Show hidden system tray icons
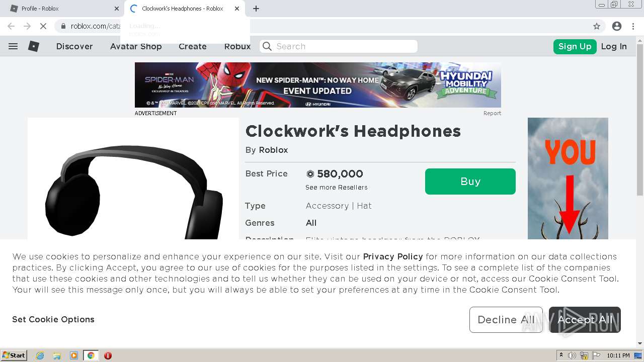644x362 pixels. pyautogui.click(x=561, y=355)
